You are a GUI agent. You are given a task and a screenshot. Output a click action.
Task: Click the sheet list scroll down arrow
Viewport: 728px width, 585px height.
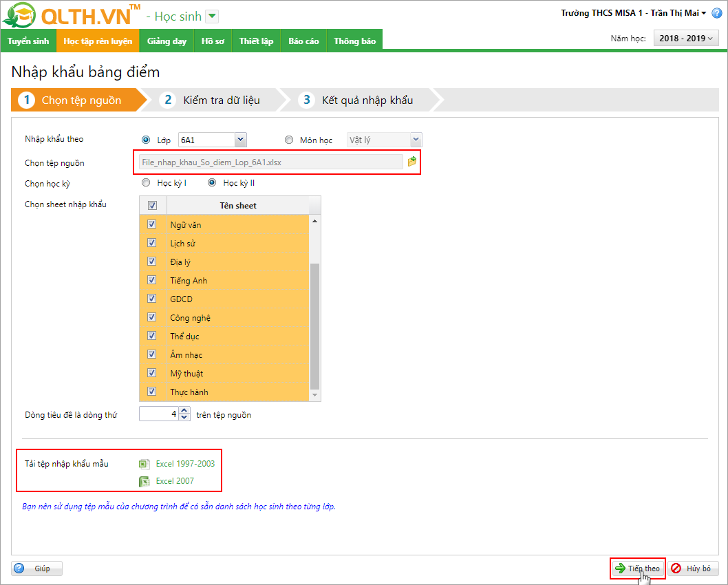click(314, 395)
